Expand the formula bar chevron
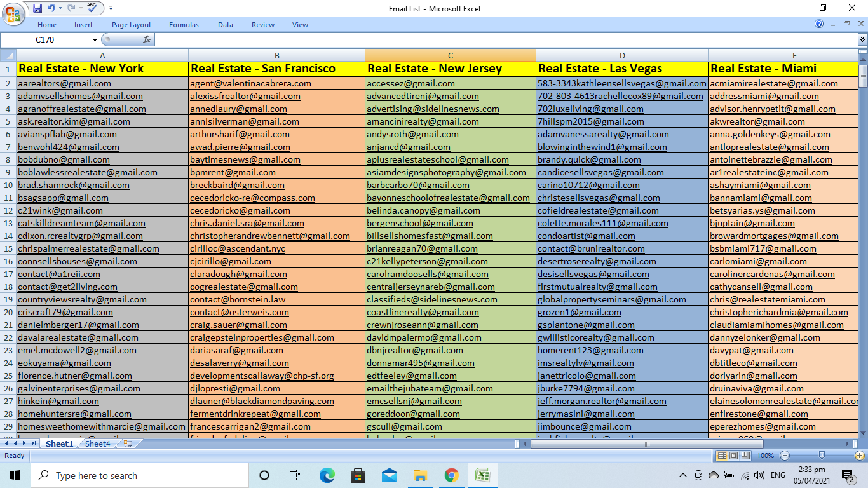 click(862, 39)
